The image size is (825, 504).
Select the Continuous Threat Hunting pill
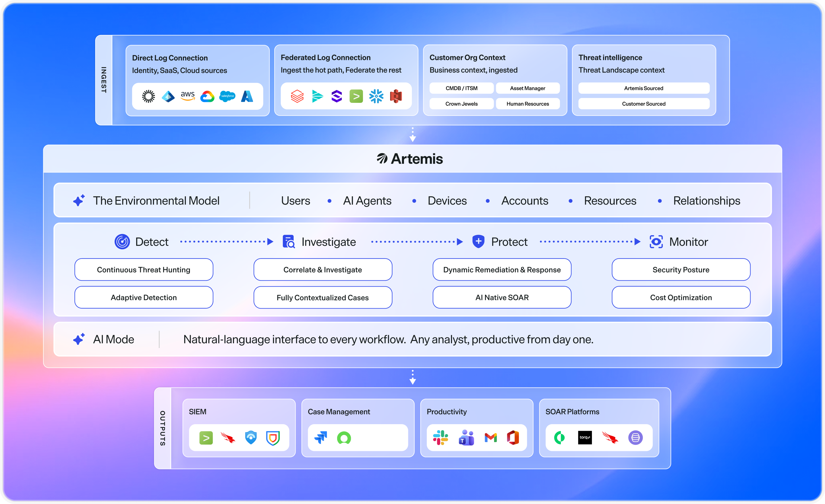(144, 269)
